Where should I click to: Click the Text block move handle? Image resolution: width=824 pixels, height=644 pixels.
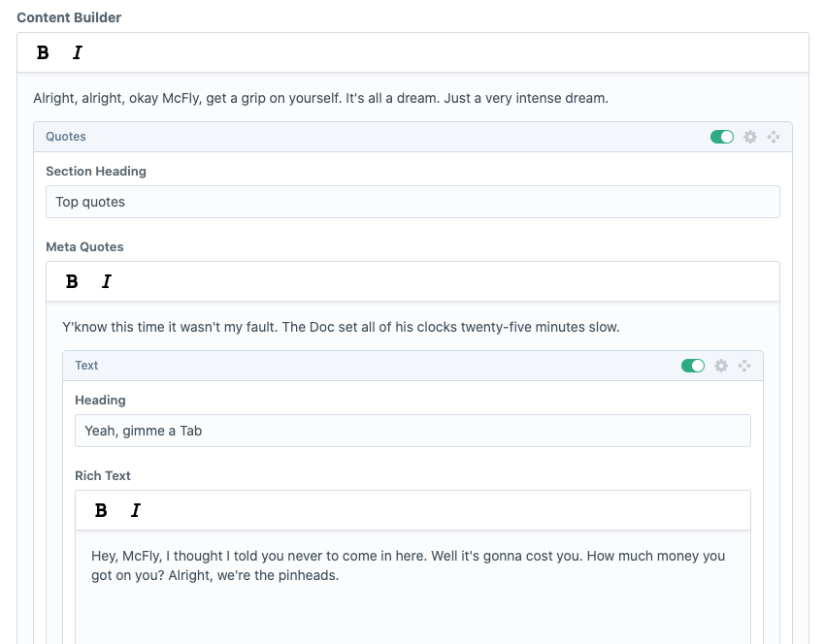pos(744,366)
